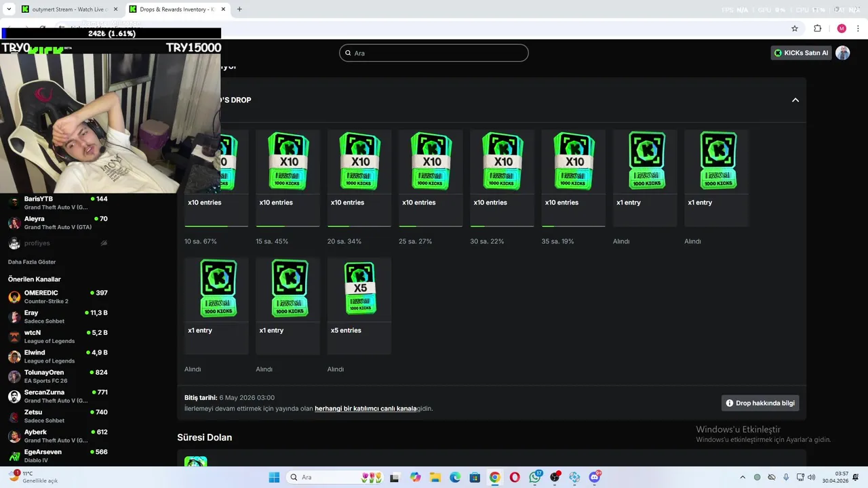Expand the hidden system tray icons

click(743, 477)
